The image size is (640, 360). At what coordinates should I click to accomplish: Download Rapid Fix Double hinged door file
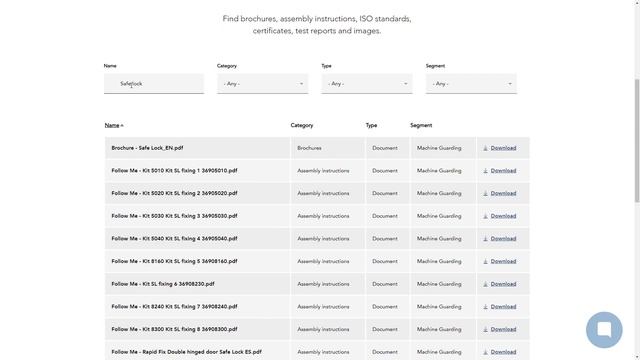point(503,352)
